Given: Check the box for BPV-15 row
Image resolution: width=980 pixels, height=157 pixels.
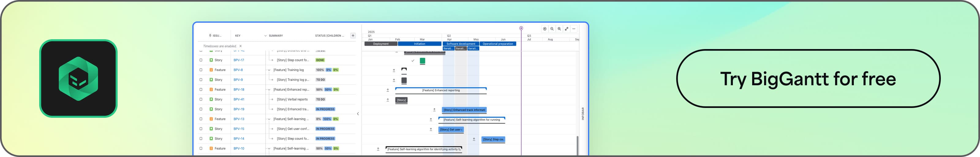Looking at the screenshot, I should click(201, 129).
